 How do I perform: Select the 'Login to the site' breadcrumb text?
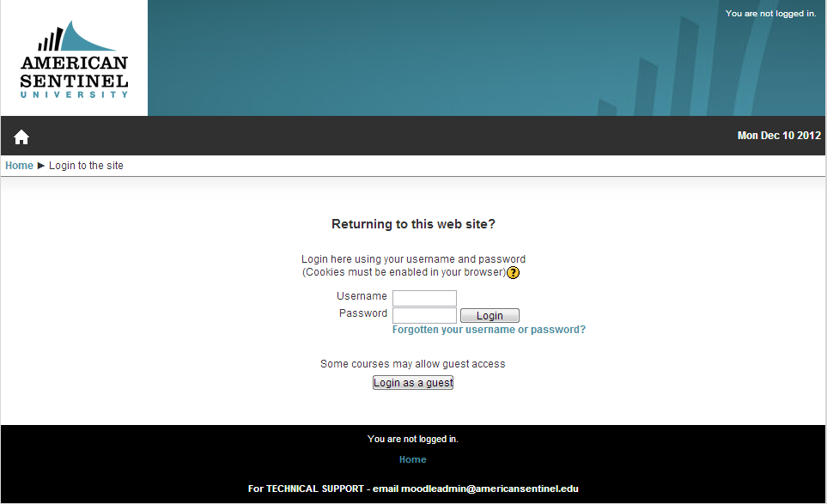(x=86, y=166)
